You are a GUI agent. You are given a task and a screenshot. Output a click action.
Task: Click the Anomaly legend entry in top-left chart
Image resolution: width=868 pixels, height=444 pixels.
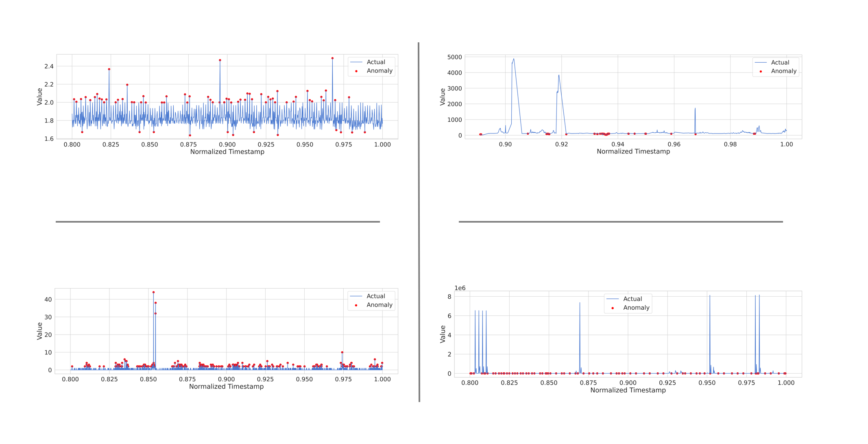tap(379, 71)
